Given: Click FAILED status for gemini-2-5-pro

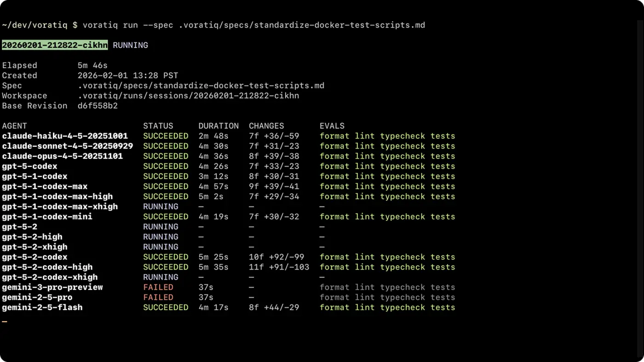Looking at the screenshot, I should (158, 298).
